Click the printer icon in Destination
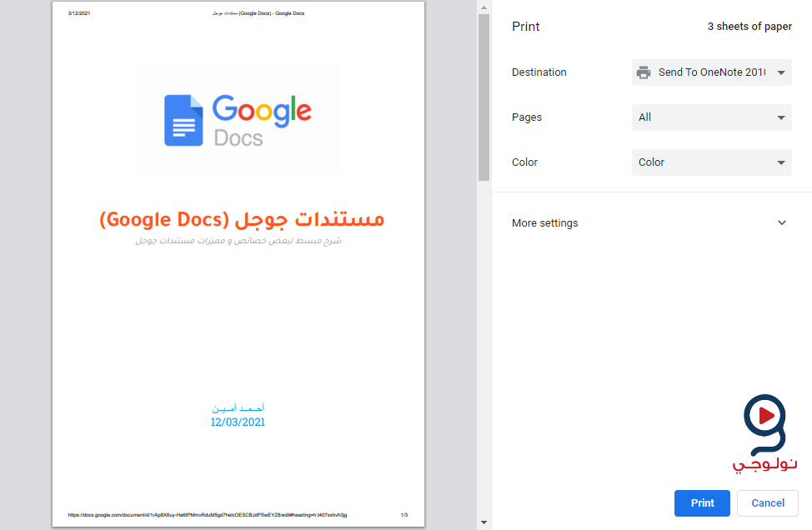812x530 pixels. click(x=644, y=72)
